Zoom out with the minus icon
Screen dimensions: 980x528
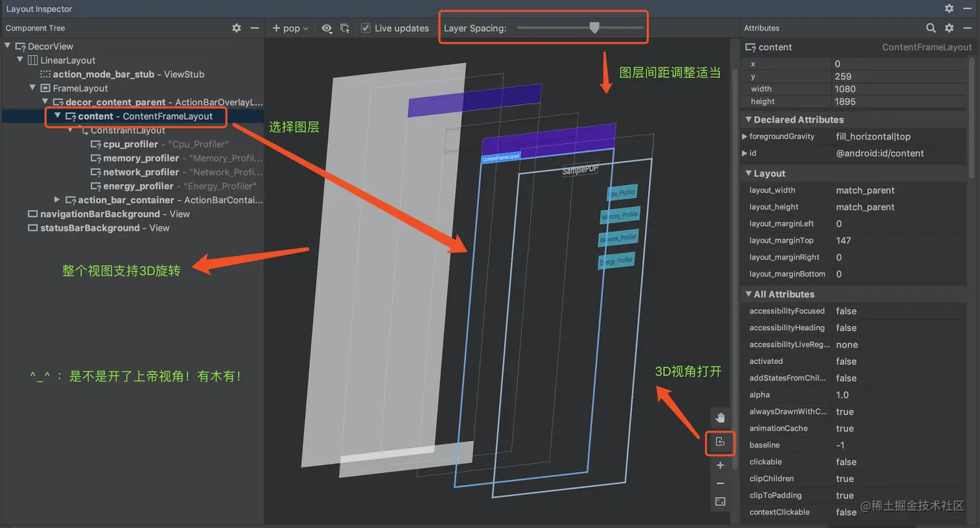(x=720, y=483)
